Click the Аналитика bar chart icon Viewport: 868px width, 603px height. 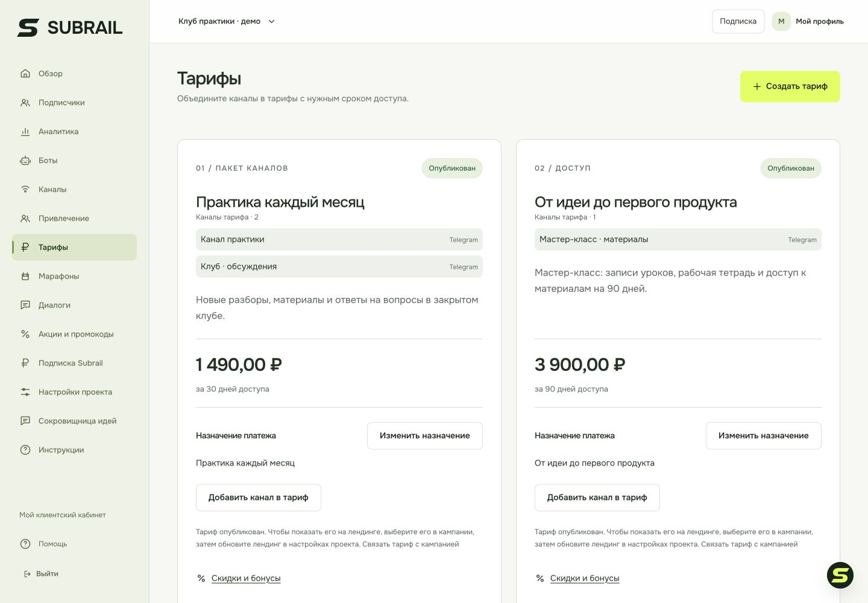25,131
